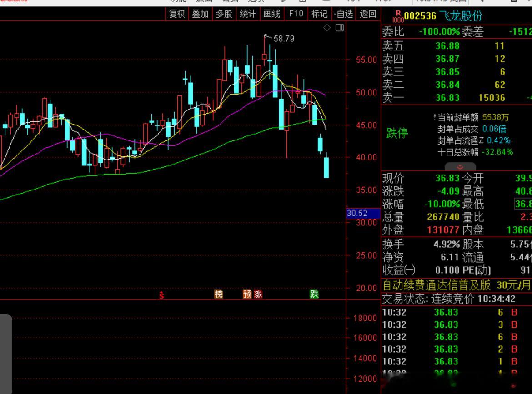
Task: Click the 卖二 price 36.84
Action: coord(447,85)
